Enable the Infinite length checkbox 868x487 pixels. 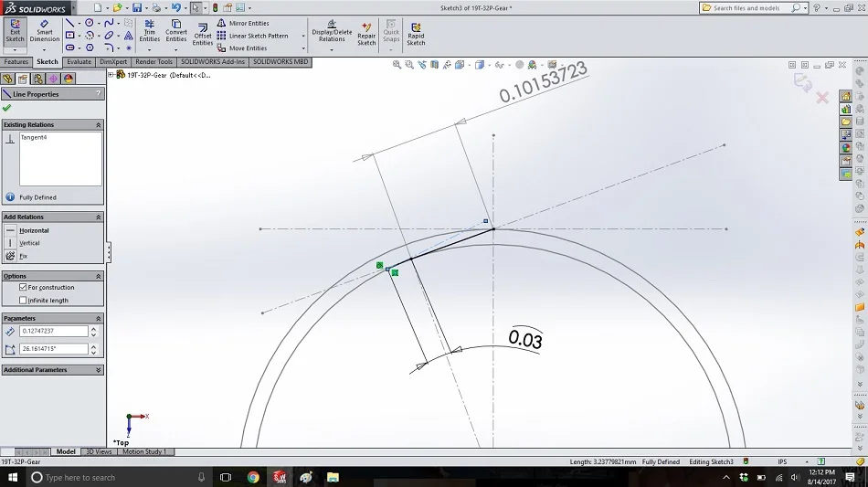23,300
